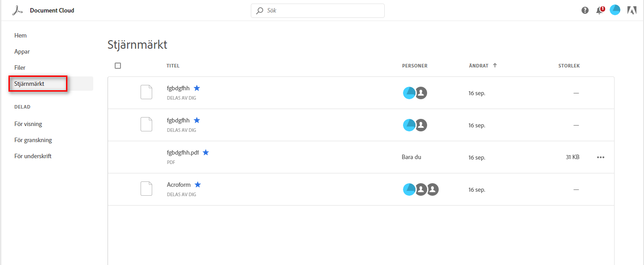Open the Appar section
Screen dimensions: 644x265
click(22, 51)
